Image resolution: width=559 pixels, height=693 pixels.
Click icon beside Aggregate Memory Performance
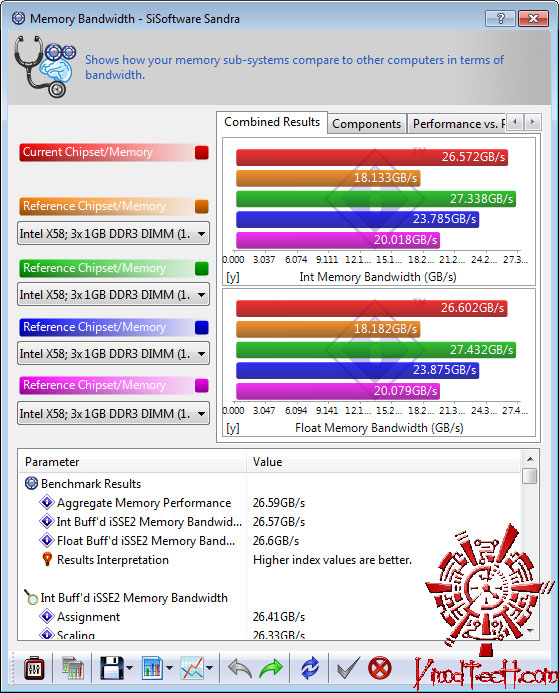click(47, 503)
